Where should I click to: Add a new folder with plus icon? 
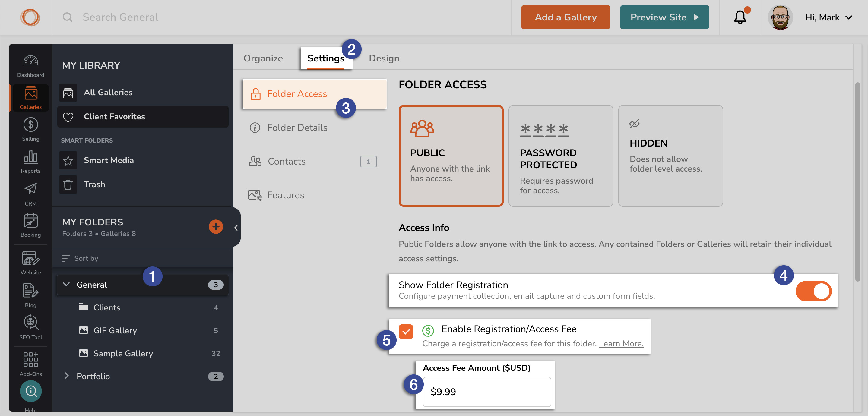click(x=216, y=227)
